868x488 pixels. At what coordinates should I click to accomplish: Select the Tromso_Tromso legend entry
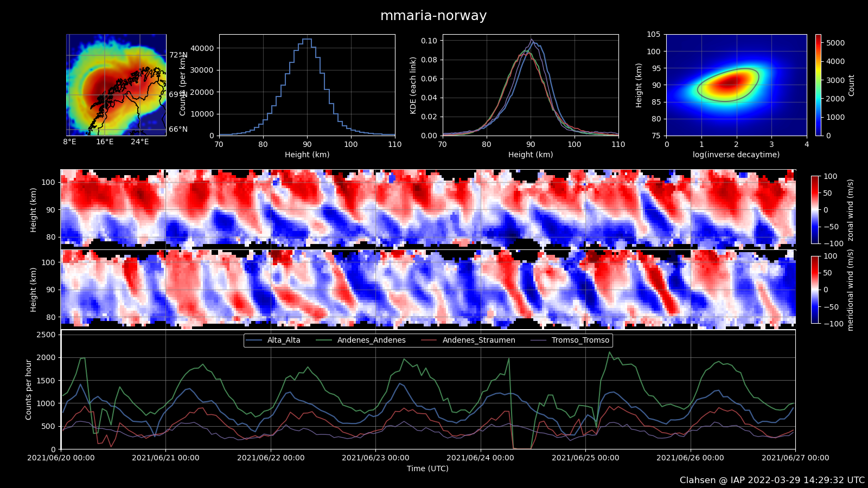(571, 340)
